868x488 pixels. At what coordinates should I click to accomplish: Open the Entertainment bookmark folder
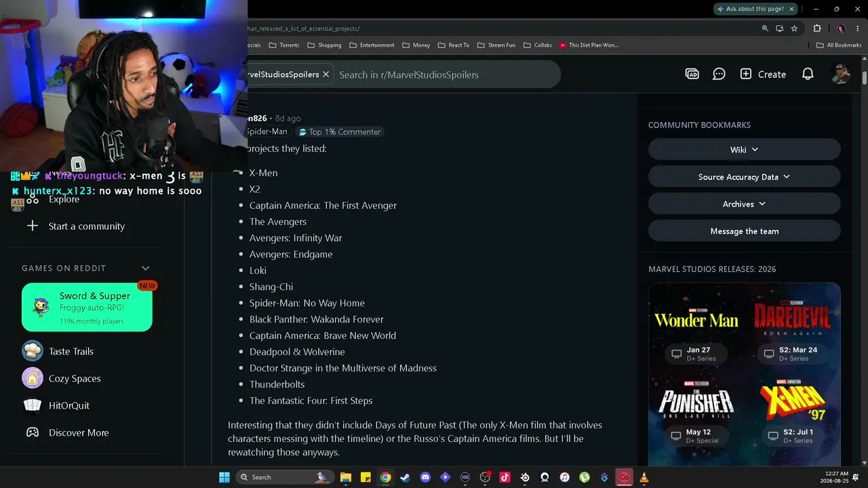pyautogui.click(x=372, y=45)
